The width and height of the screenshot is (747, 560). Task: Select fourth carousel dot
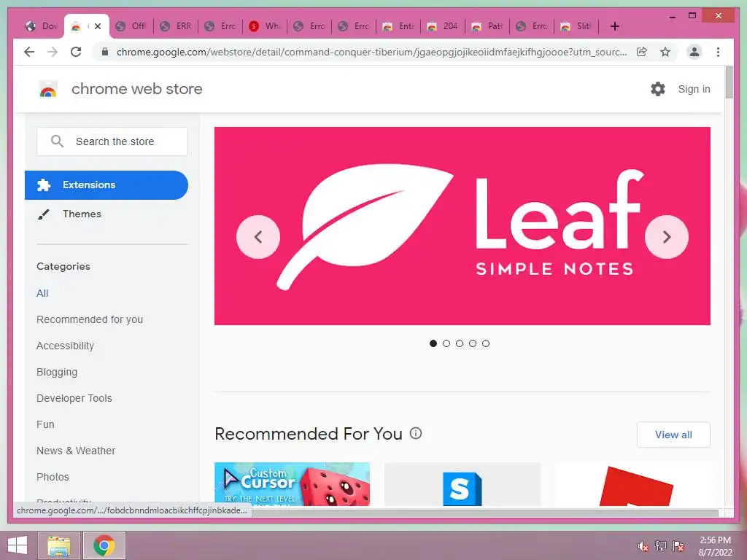473,343
